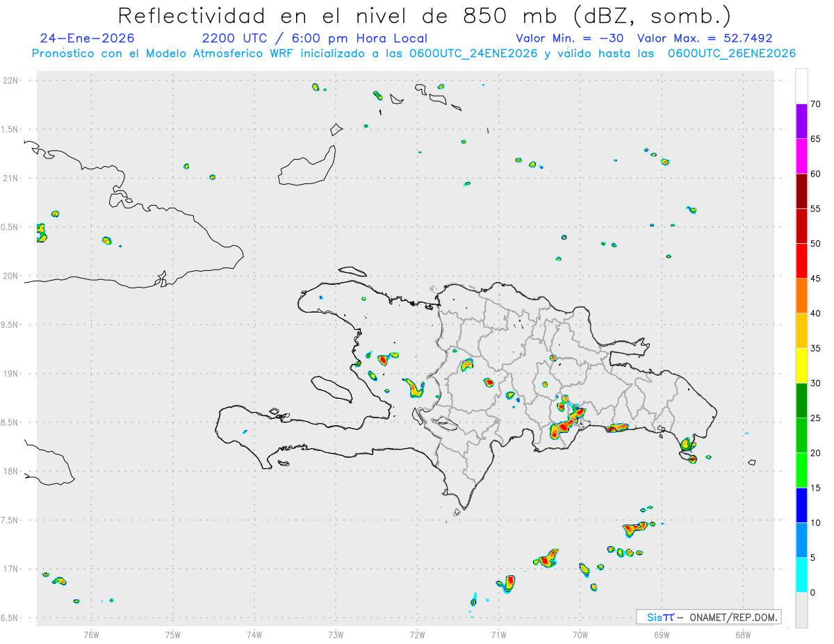This screenshot has width=834, height=644.
Task: Click the dark blue 10-15 dBZ colorbar segment
Action: click(801, 505)
